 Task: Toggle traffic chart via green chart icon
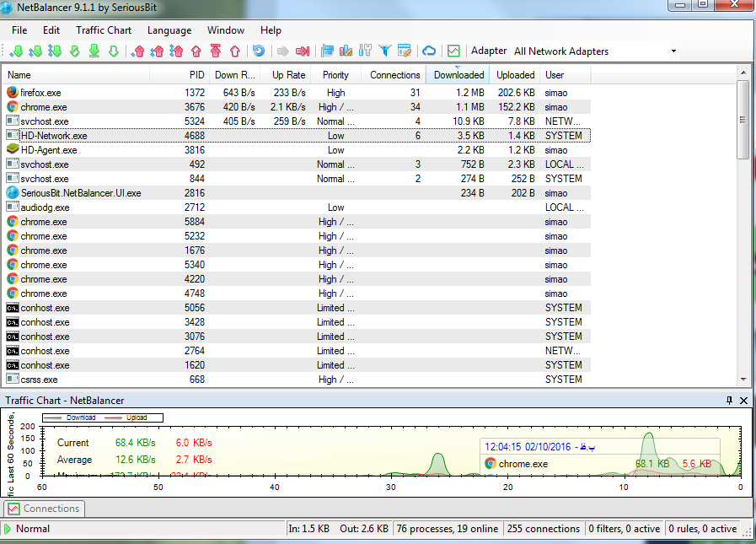(x=453, y=51)
